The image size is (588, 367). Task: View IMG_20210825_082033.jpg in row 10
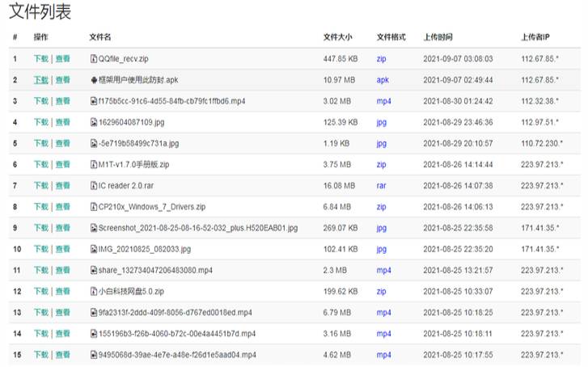click(62, 249)
